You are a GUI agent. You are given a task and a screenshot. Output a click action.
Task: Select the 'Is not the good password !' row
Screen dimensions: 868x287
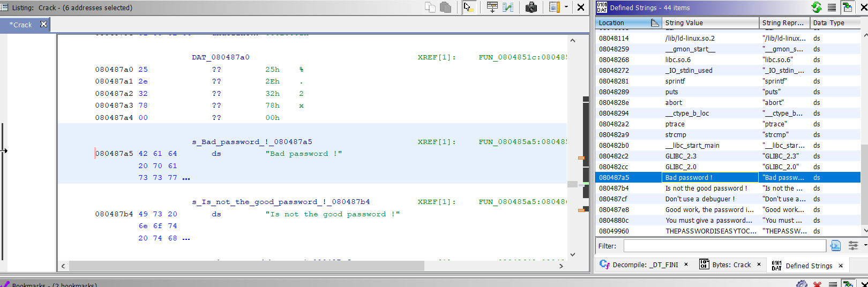(x=706, y=188)
